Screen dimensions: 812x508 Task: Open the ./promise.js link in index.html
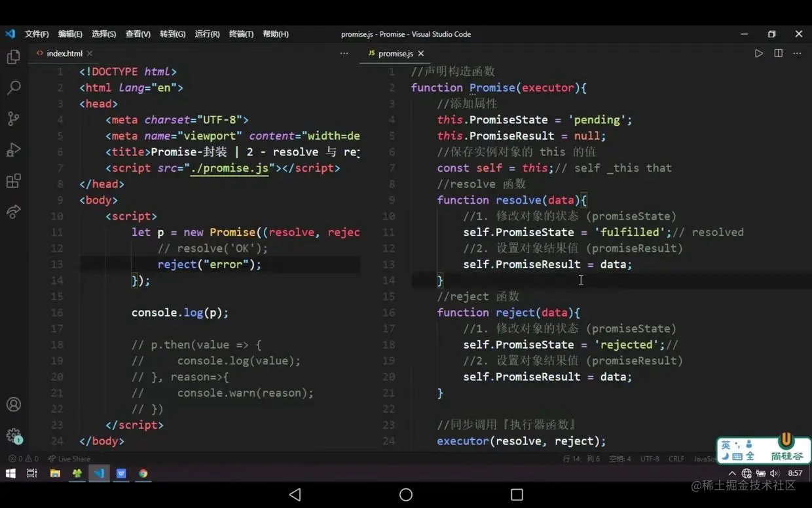coord(229,168)
